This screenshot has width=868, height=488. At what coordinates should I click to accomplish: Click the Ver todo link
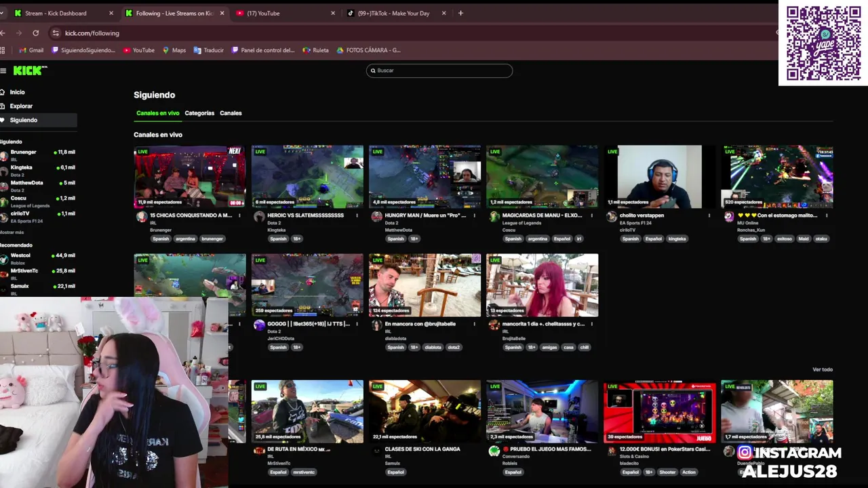823,369
